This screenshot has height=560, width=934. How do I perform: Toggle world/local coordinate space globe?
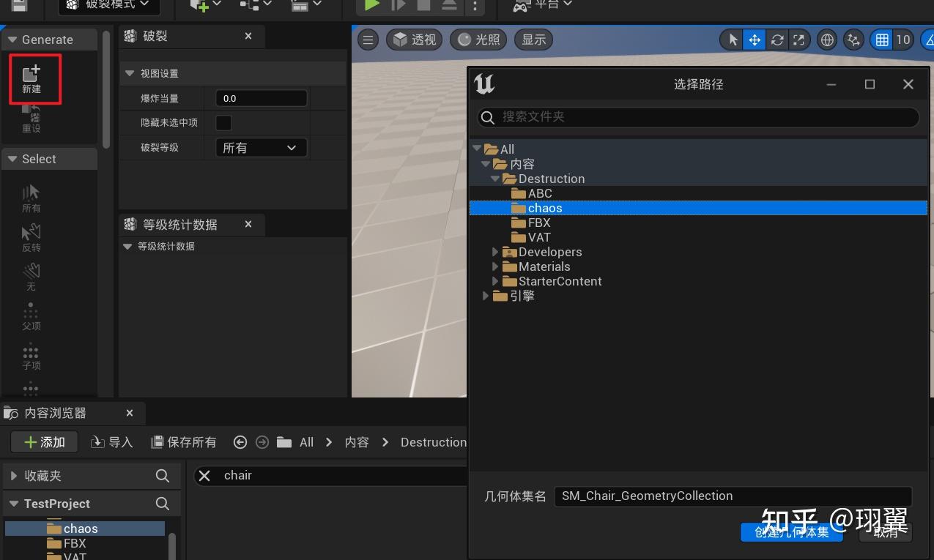(x=826, y=40)
